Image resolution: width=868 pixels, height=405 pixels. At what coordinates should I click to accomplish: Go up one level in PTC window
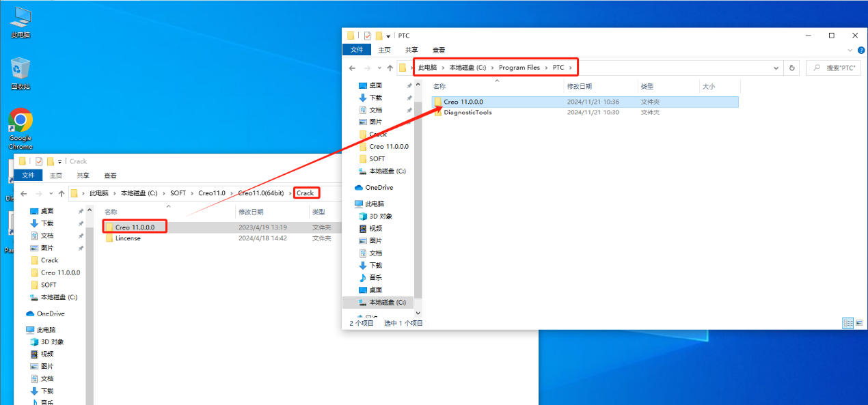click(389, 68)
